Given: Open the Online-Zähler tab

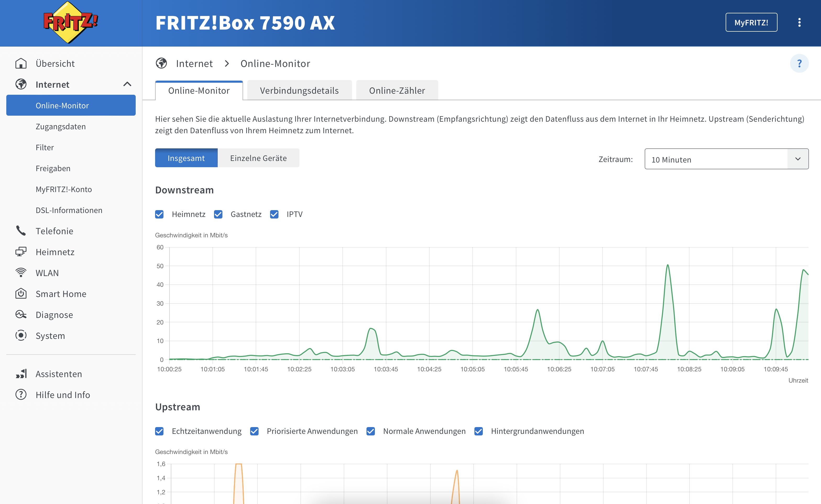Looking at the screenshot, I should click(x=397, y=90).
